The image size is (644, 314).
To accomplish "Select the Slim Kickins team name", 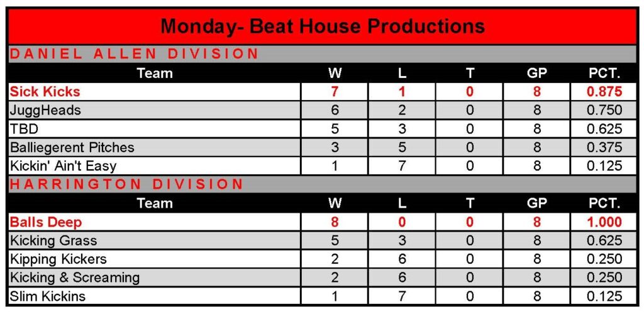I will [x=48, y=296].
